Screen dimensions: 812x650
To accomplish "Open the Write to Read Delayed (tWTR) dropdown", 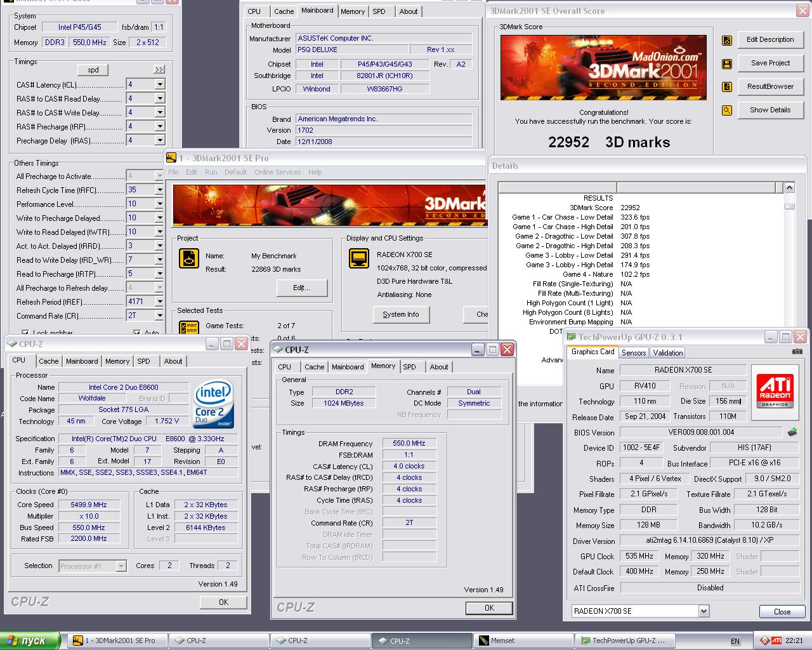I will [x=159, y=232].
